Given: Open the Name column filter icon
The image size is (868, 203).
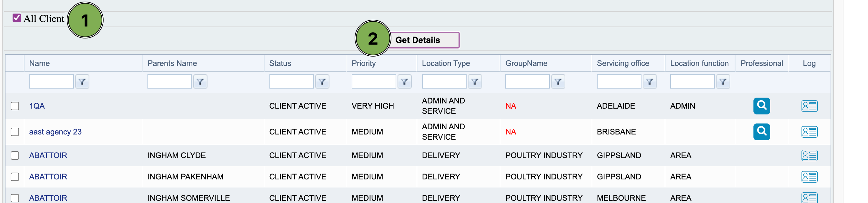Looking at the screenshot, I should click(x=82, y=82).
